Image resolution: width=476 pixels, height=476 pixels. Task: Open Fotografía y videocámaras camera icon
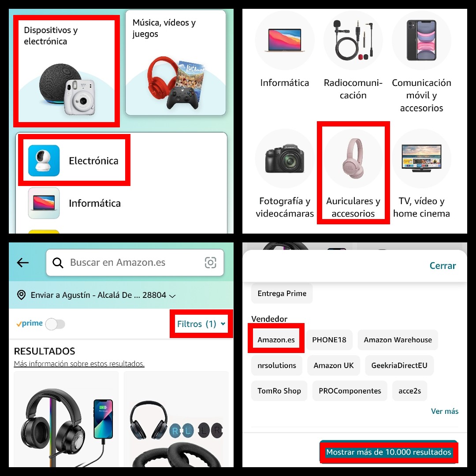[x=284, y=159]
